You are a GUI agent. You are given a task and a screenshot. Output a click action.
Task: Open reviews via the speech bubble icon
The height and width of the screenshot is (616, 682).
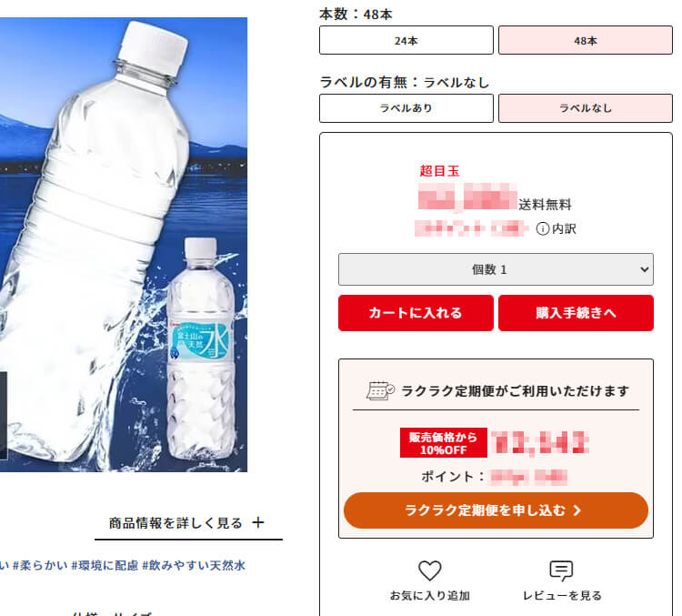tap(562, 571)
